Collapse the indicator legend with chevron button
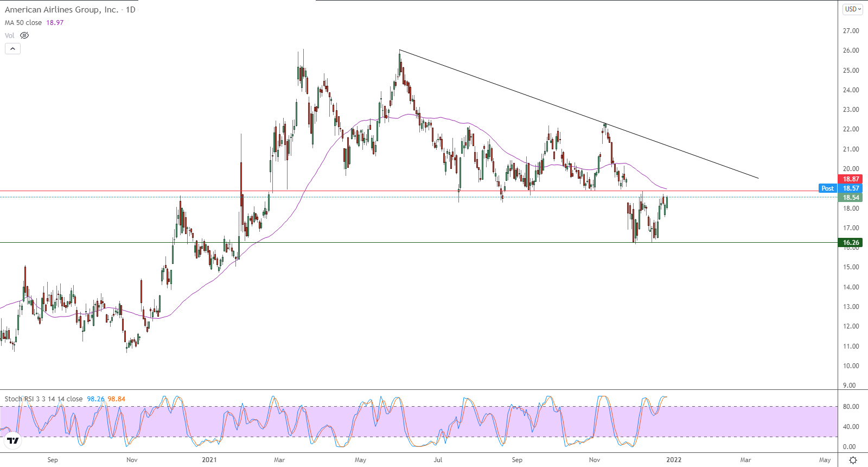 [x=12, y=48]
